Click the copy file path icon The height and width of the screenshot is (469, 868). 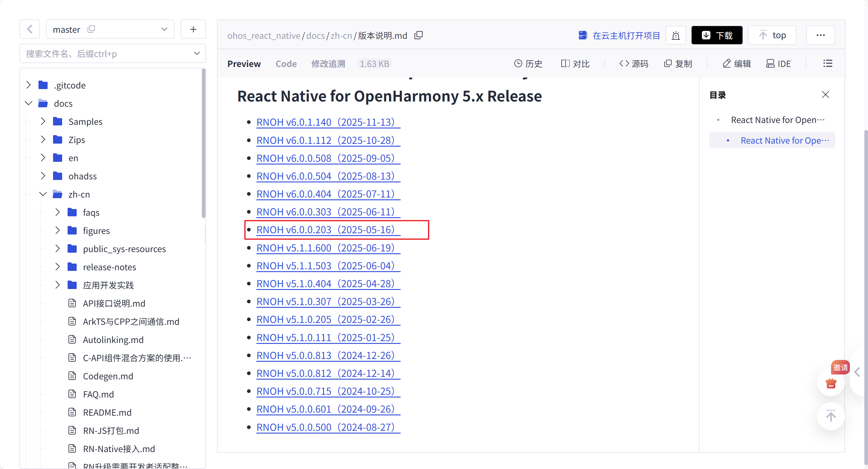[419, 35]
